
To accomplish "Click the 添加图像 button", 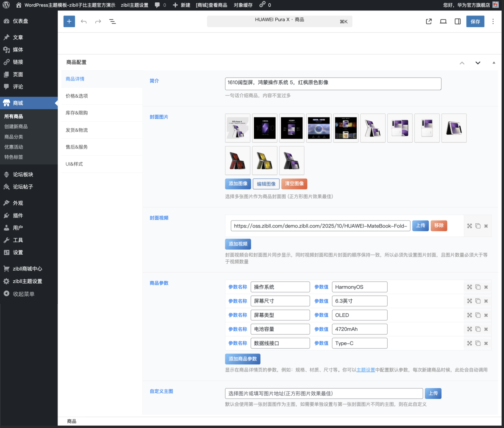I will [238, 184].
